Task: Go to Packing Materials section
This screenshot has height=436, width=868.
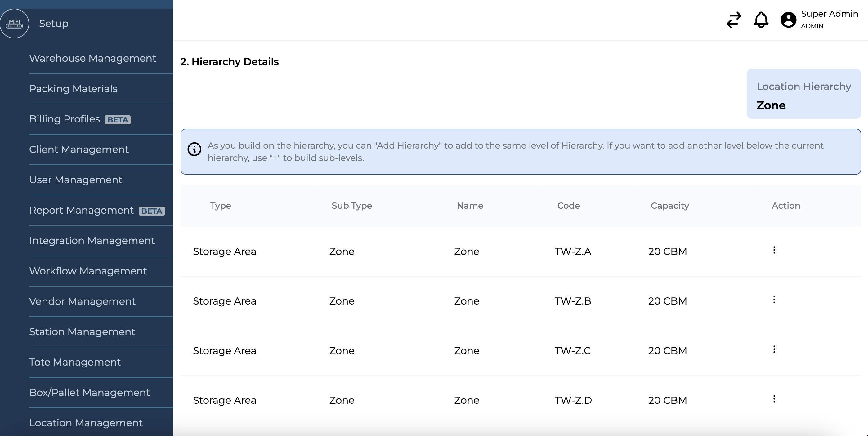Action: (x=73, y=88)
